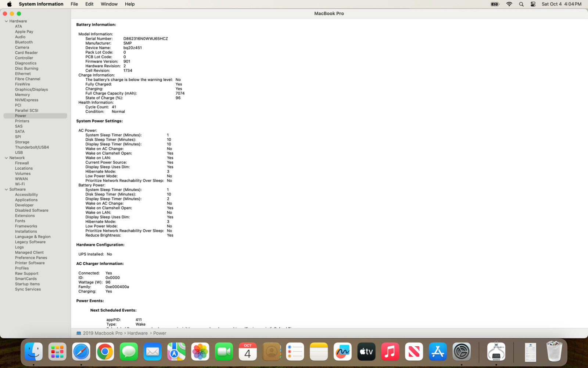The width and height of the screenshot is (588, 368).
Task: Click the battery status icon in the menu bar
Action: coord(495,4)
